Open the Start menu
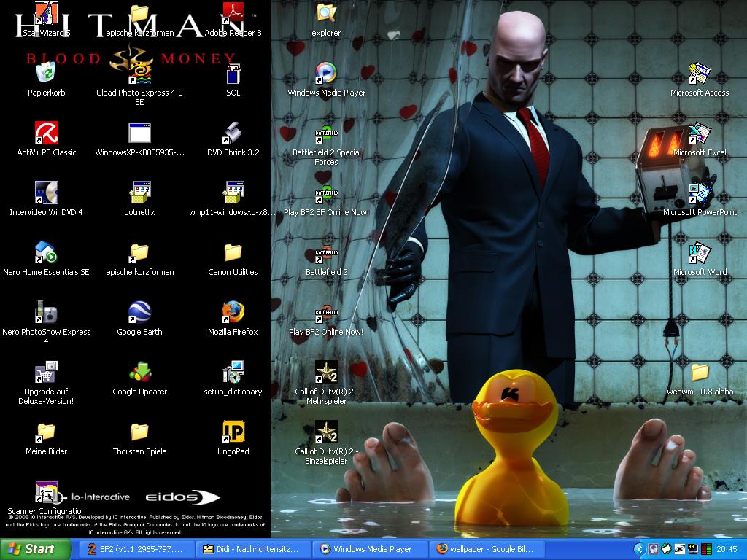The image size is (747, 560). (x=35, y=549)
